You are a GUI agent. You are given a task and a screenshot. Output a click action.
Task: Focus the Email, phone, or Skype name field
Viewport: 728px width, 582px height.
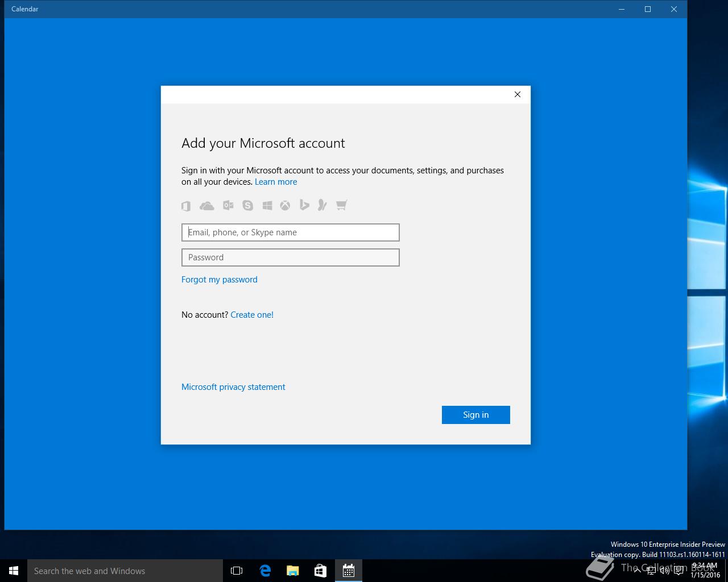[x=290, y=232]
